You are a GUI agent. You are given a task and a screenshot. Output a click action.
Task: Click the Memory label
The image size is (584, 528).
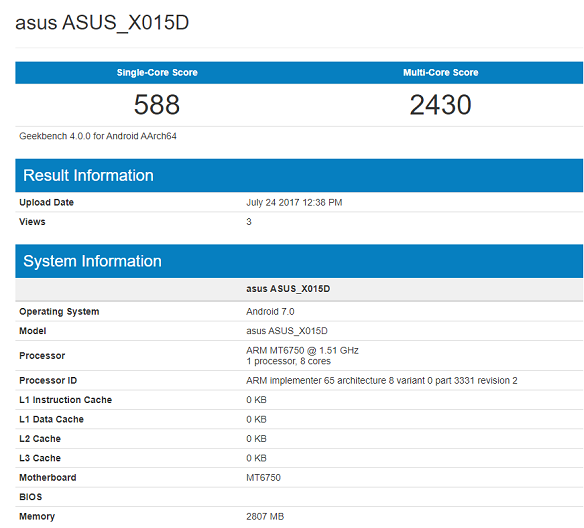(37, 516)
